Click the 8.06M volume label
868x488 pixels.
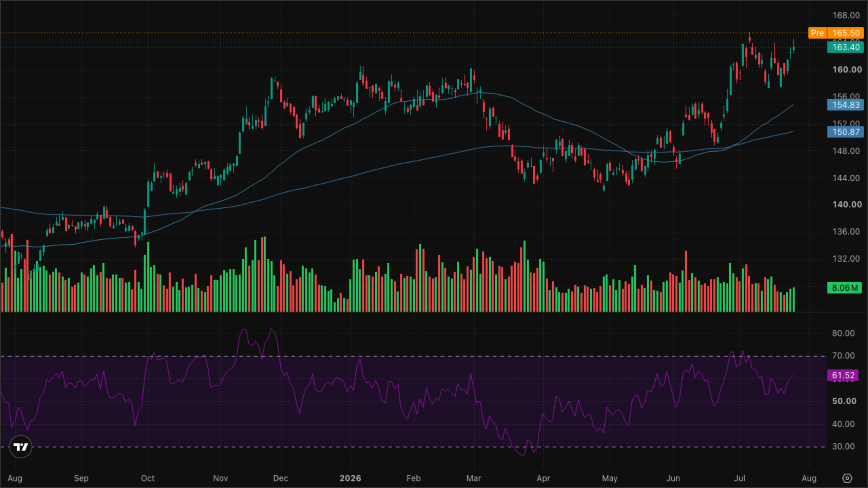pyautogui.click(x=844, y=288)
